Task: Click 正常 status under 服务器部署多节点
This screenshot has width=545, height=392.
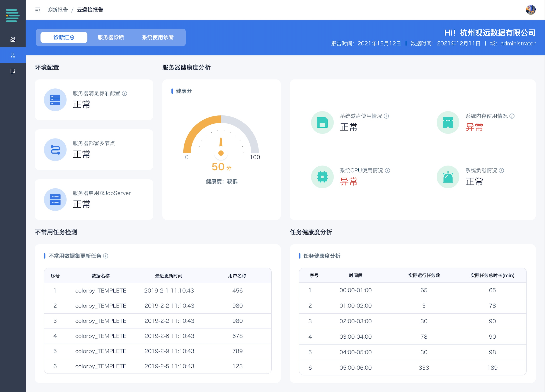Action: click(x=82, y=154)
